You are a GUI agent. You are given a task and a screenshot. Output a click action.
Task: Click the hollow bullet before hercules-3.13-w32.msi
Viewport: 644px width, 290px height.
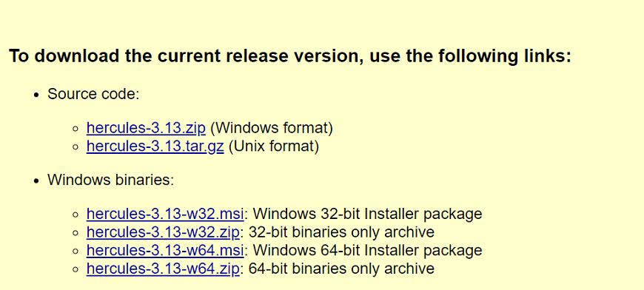(x=76, y=215)
